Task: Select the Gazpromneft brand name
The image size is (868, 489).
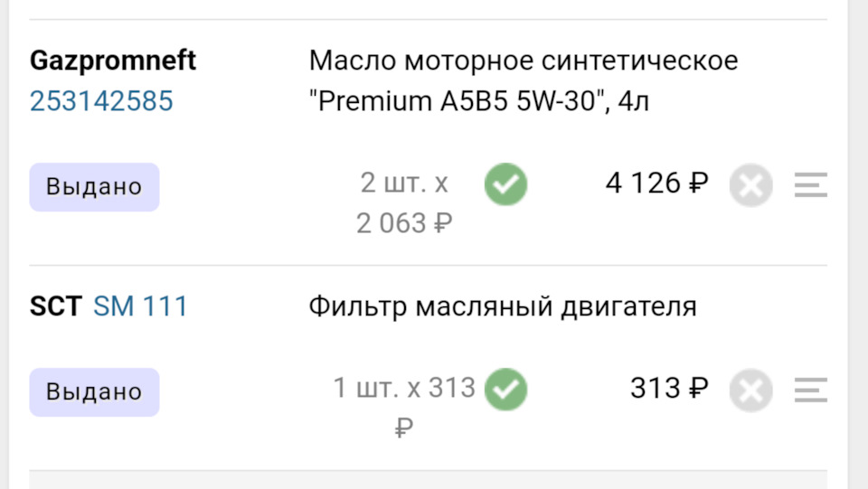Action: (x=113, y=61)
